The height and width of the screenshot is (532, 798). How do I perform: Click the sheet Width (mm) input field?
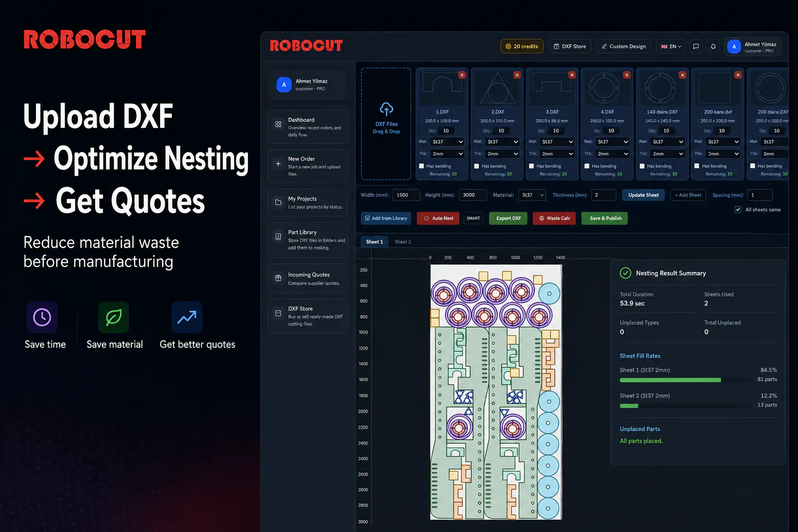click(406, 195)
